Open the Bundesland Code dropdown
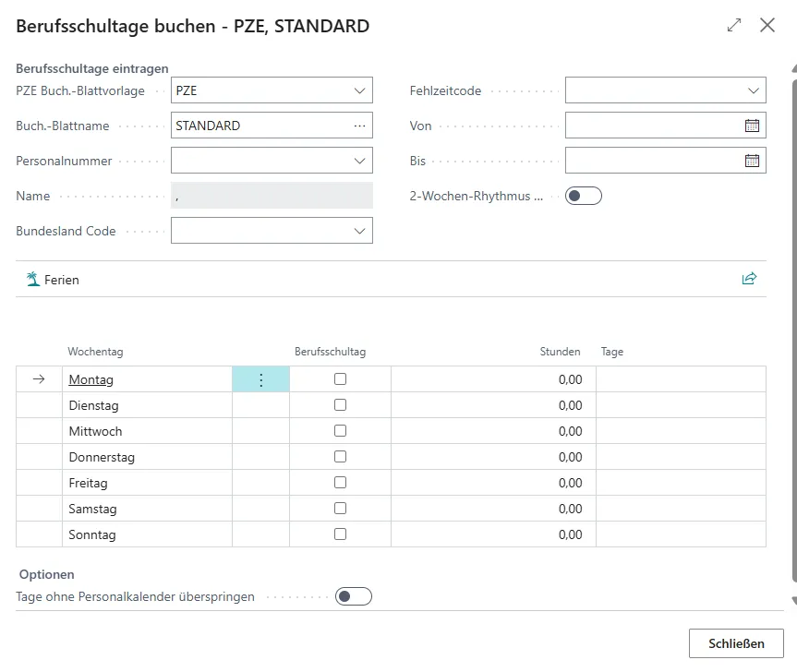Screen dimensions: 797x672 (x=360, y=230)
